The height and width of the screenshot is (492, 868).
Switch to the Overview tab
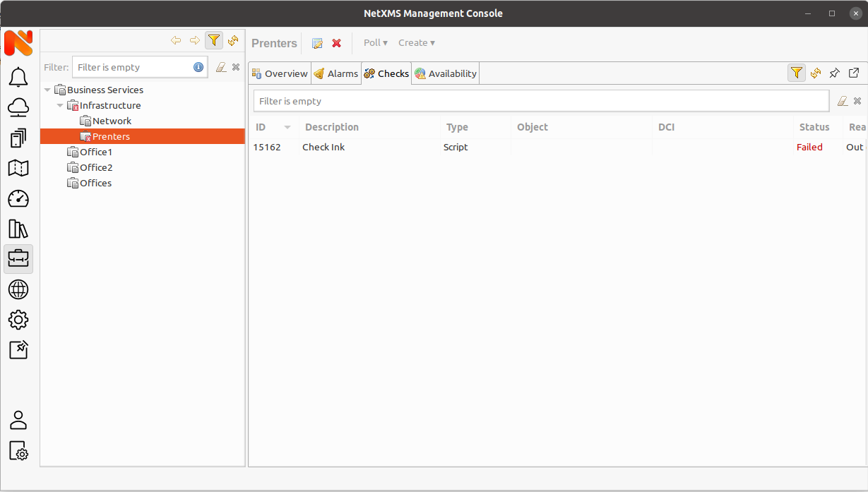point(280,73)
